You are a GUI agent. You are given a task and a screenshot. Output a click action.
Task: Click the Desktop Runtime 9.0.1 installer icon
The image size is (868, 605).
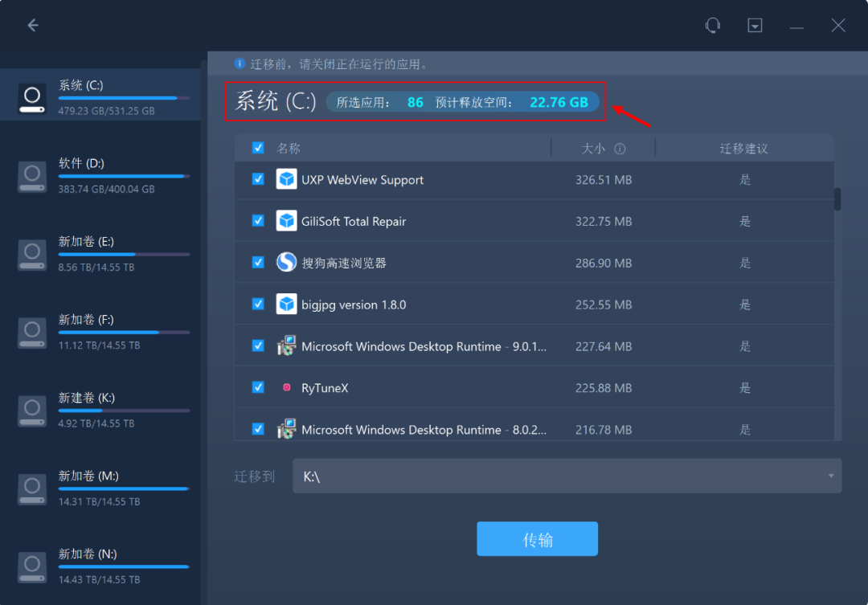[286, 346]
